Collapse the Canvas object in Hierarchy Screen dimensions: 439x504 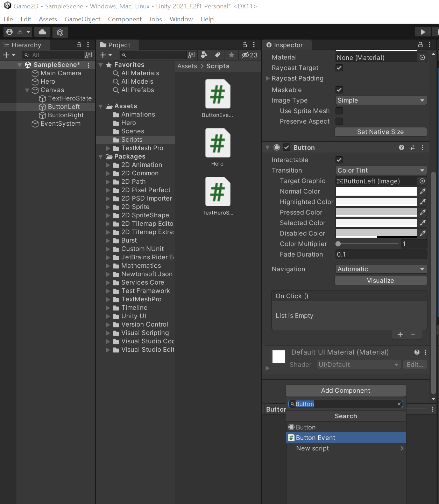tap(27, 90)
